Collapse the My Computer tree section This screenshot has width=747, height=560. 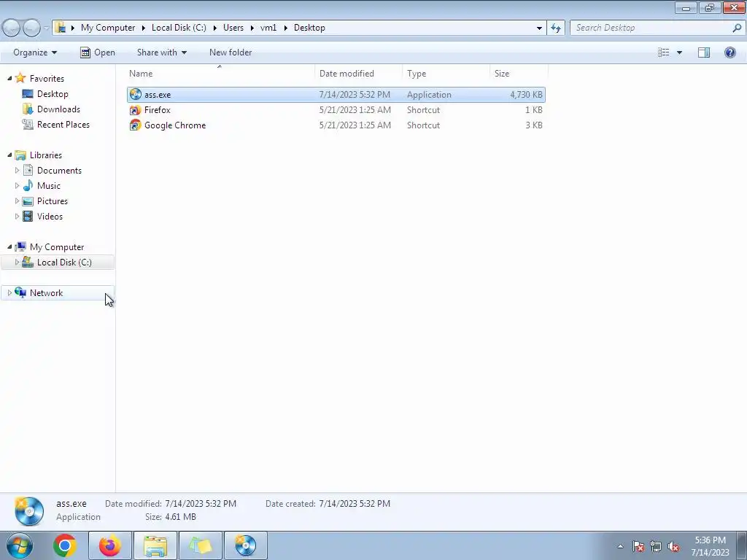coord(9,246)
